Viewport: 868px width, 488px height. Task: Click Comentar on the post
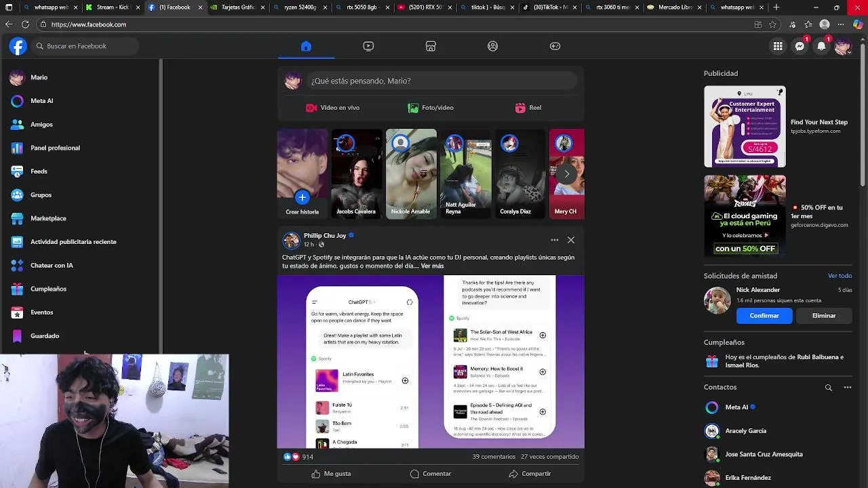pos(431,474)
